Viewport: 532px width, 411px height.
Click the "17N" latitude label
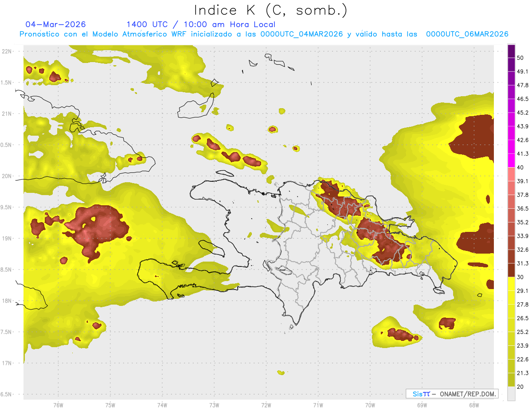7,364
